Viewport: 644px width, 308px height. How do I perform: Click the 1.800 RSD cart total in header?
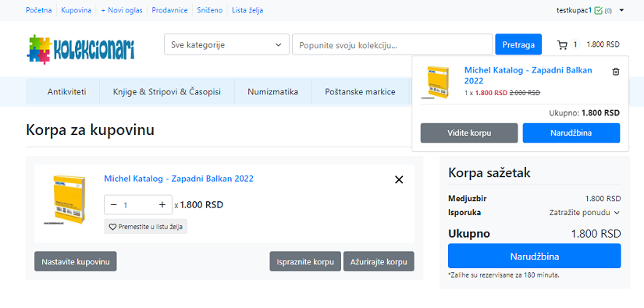click(x=603, y=44)
